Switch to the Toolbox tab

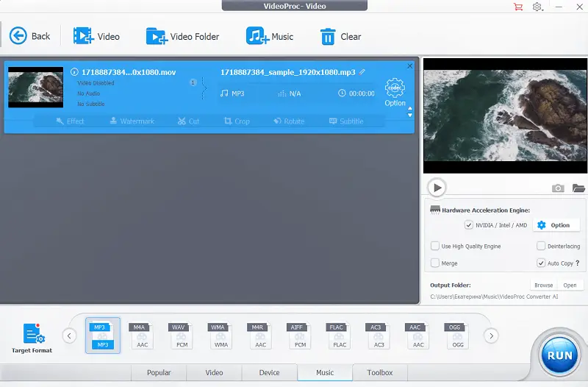380,372
